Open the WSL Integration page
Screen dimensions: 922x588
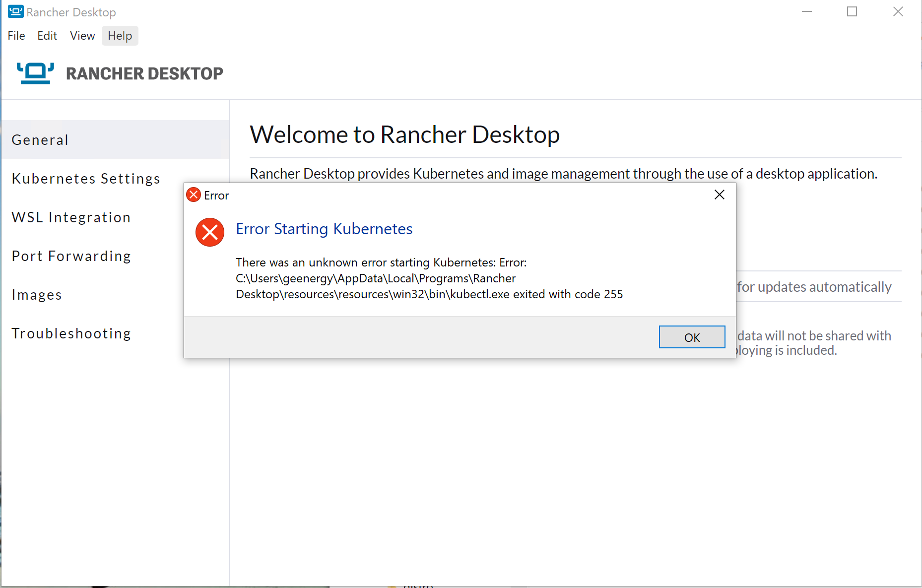tap(71, 217)
